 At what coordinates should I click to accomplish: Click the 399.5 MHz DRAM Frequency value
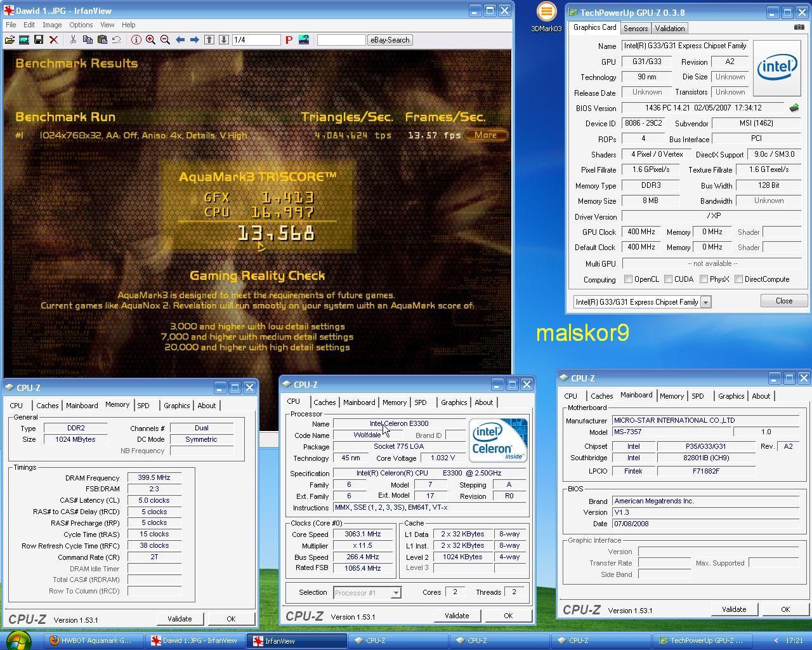[154, 478]
